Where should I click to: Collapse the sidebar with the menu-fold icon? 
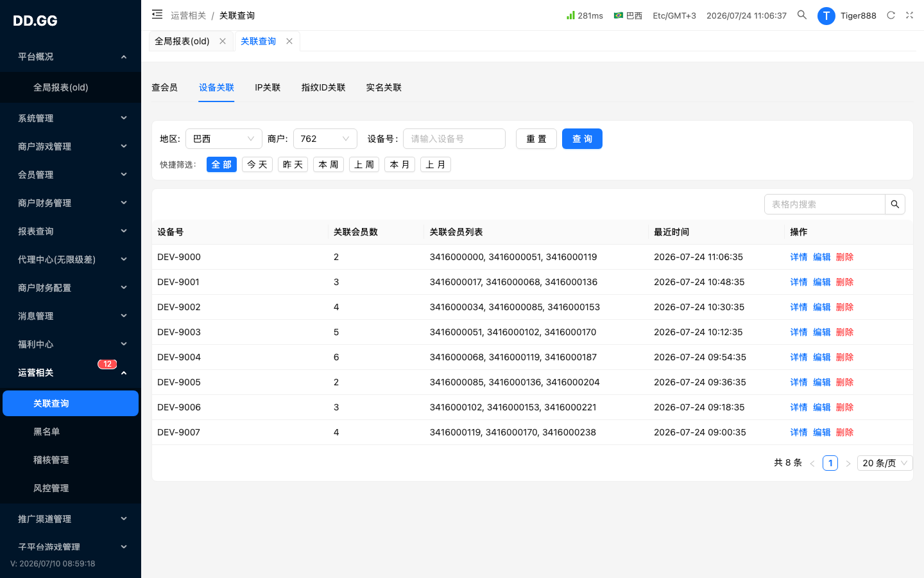pyautogui.click(x=157, y=14)
